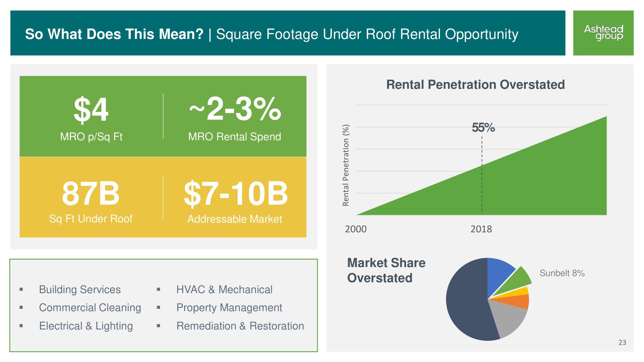Select subtitle 'Square Footage Under Roof Rental Opportunity'

click(x=367, y=34)
